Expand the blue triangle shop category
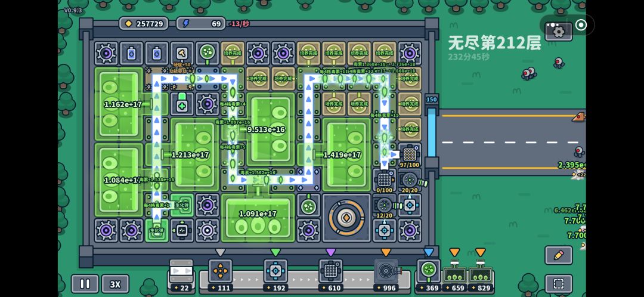This screenshot has height=297, width=644. pyautogui.click(x=429, y=252)
